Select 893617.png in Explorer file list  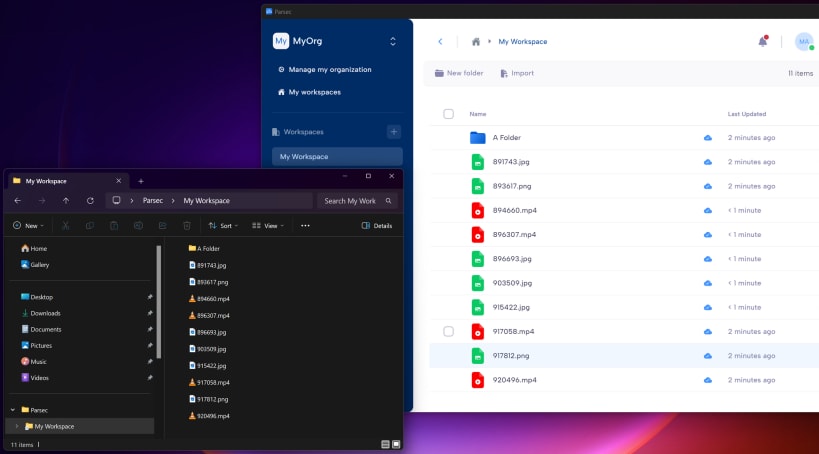tap(208, 282)
